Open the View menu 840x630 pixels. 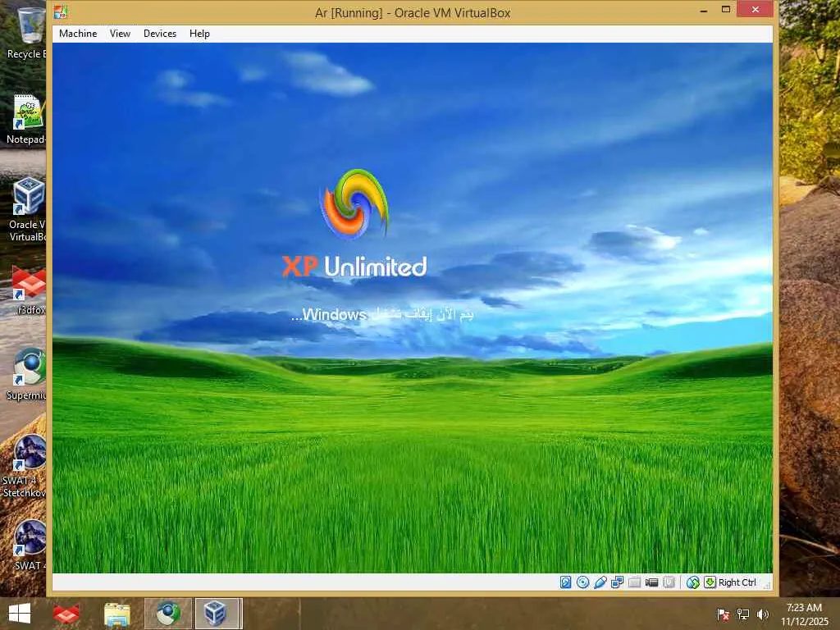(x=120, y=33)
